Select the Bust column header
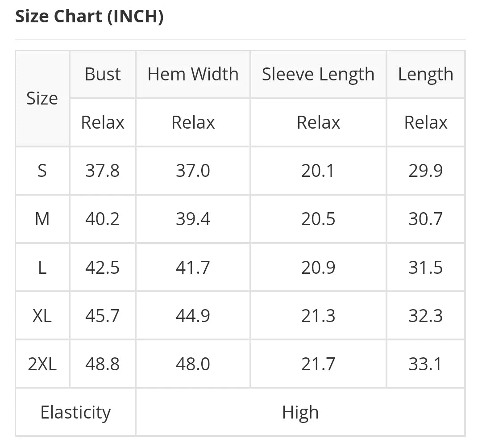This screenshot has height=448, width=482. [x=103, y=74]
